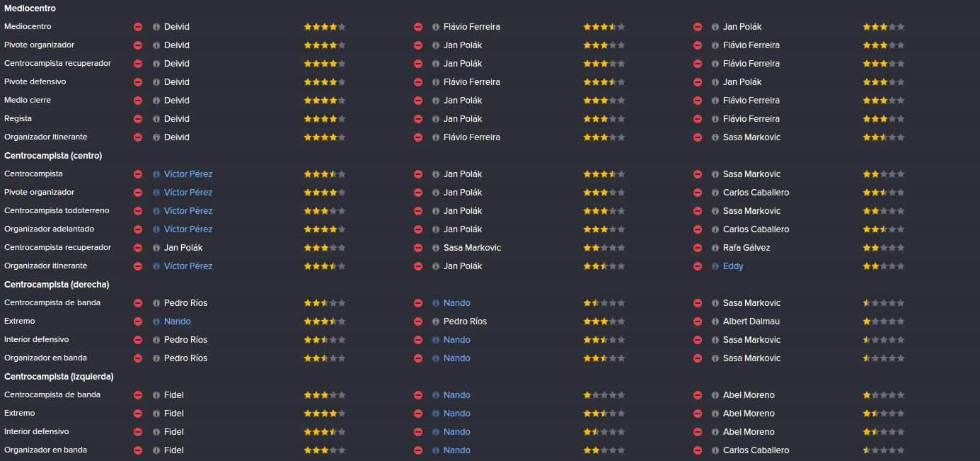Select the Mediocentro section header

coord(30,8)
